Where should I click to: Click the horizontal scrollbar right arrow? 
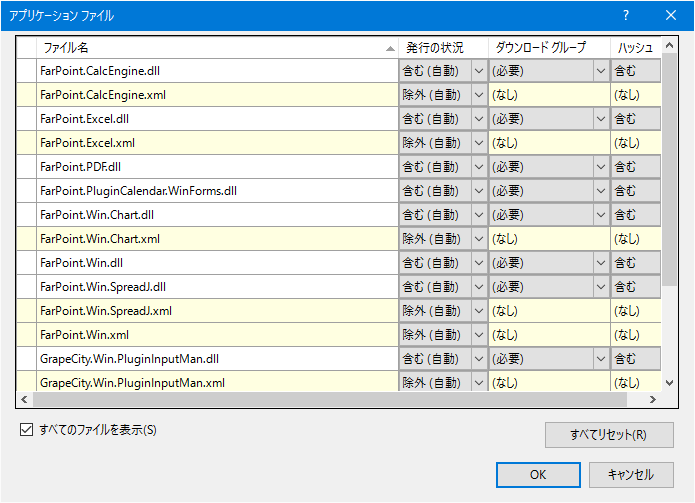pos(652,399)
